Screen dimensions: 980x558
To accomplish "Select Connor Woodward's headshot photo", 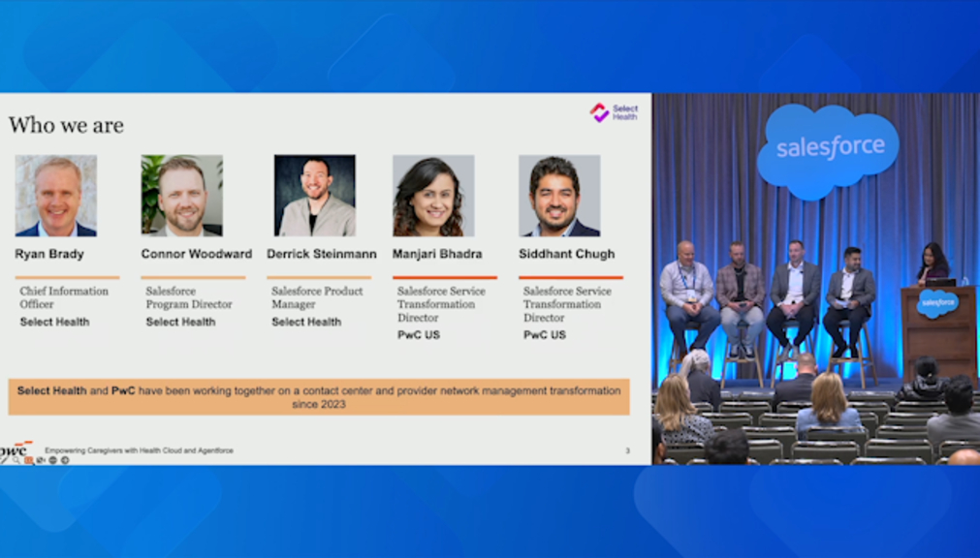I will (182, 196).
